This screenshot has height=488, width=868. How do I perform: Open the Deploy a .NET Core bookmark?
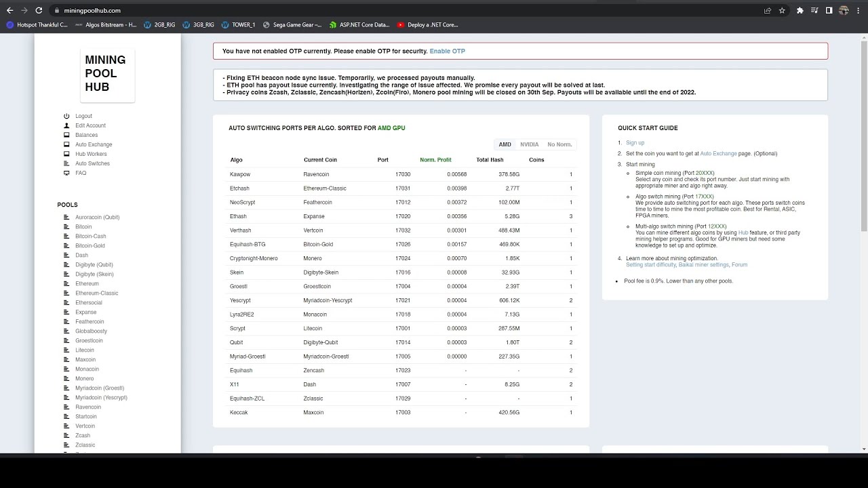click(427, 24)
